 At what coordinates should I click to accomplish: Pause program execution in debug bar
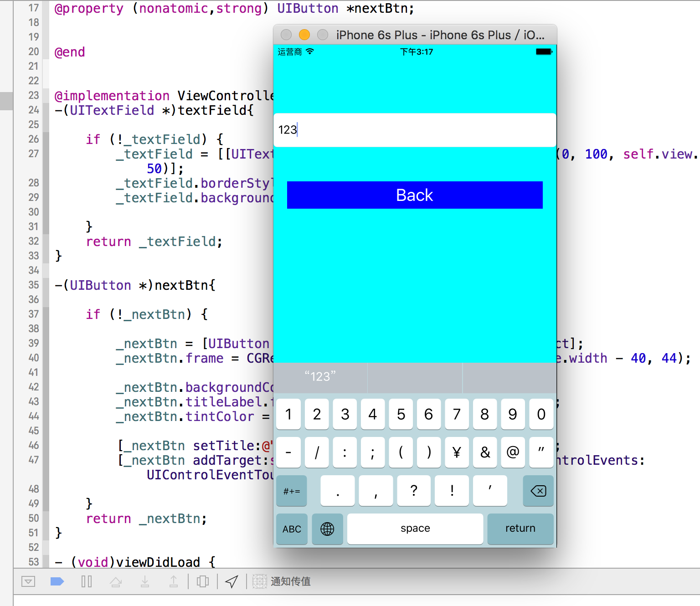click(x=87, y=581)
